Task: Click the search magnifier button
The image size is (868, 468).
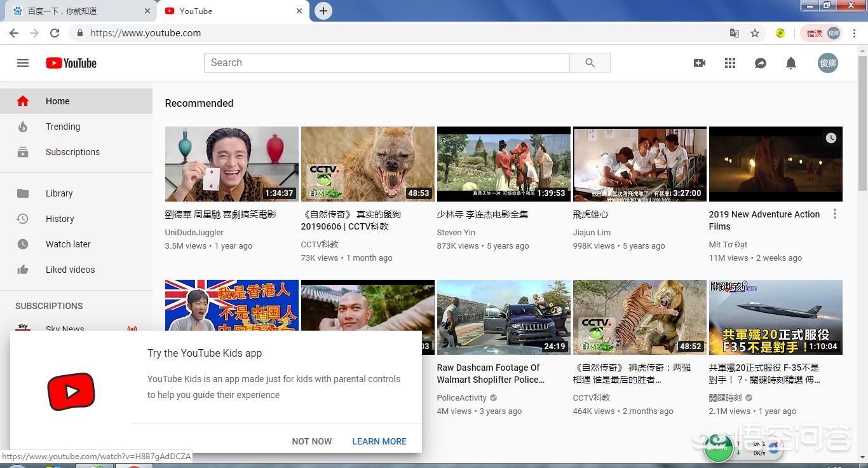Action: point(590,63)
